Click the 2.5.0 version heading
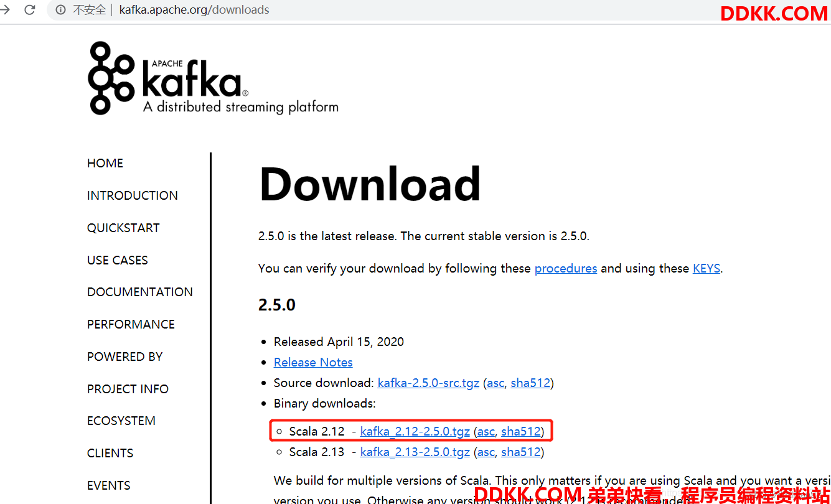This screenshot has width=831, height=504. tap(277, 305)
